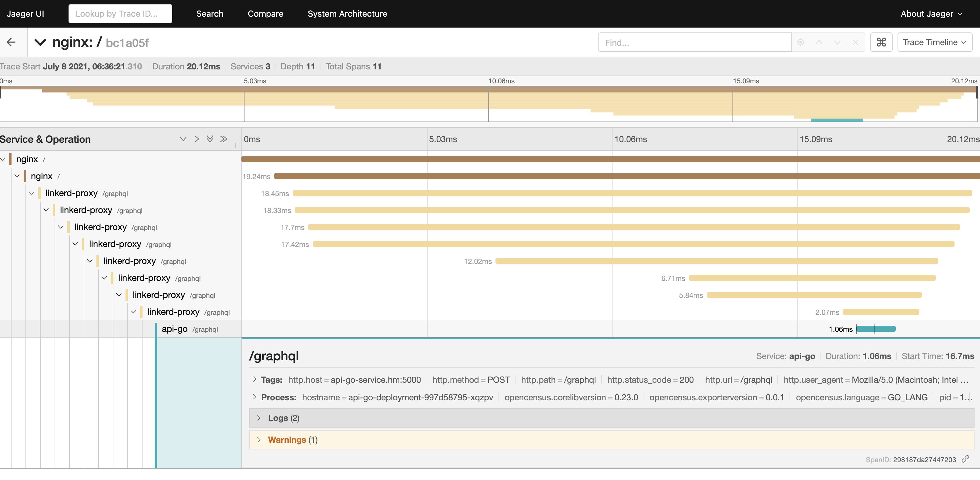This screenshot has height=480, width=980.
Task: Copy span deep link icon
Action: pos(965,459)
